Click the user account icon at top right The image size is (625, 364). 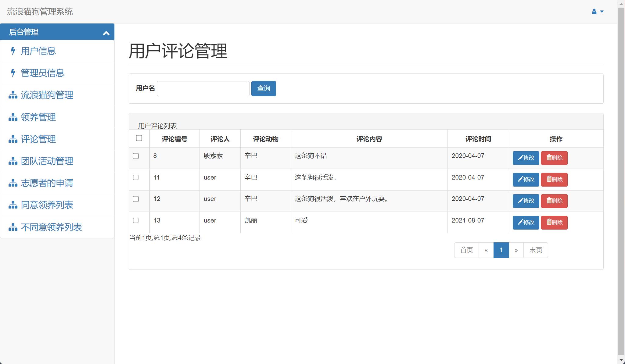(x=594, y=11)
